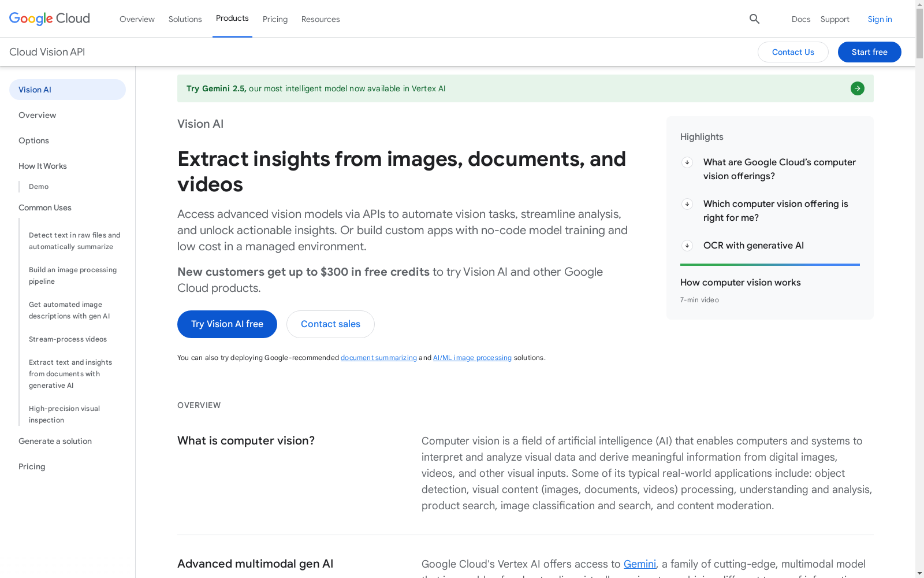
Task: Open 'Extract text and insights from documents' item
Action: click(x=70, y=374)
